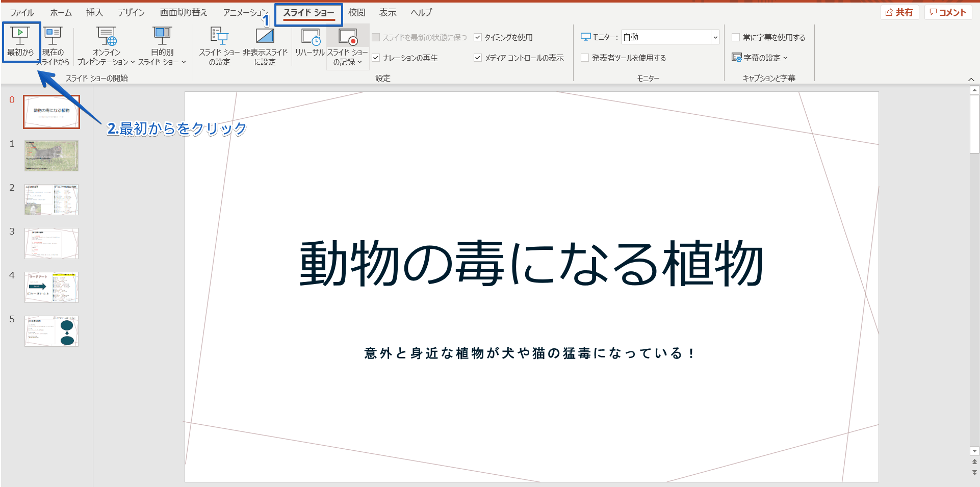Open 目的別スライドショー options
This screenshot has width=980, height=487.
[x=162, y=46]
